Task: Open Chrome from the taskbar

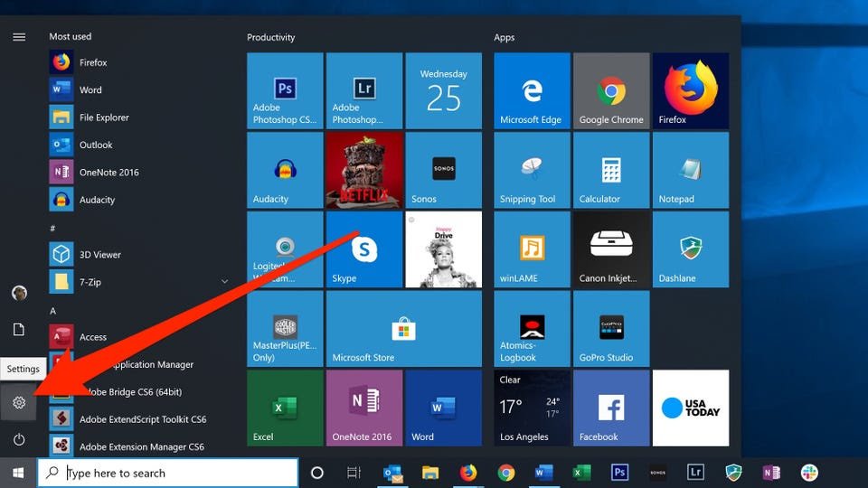Action: (506, 473)
